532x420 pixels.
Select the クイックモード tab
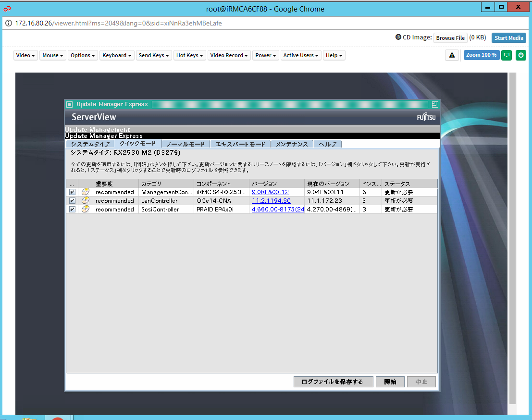[138, 144]
